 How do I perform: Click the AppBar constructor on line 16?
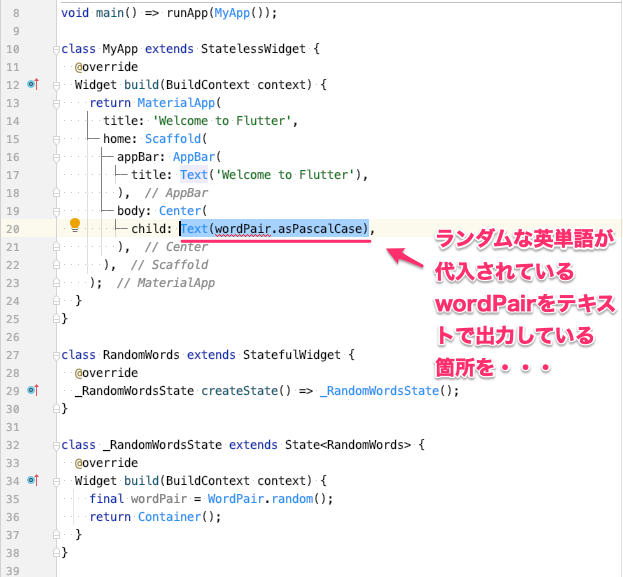point(194,157)
